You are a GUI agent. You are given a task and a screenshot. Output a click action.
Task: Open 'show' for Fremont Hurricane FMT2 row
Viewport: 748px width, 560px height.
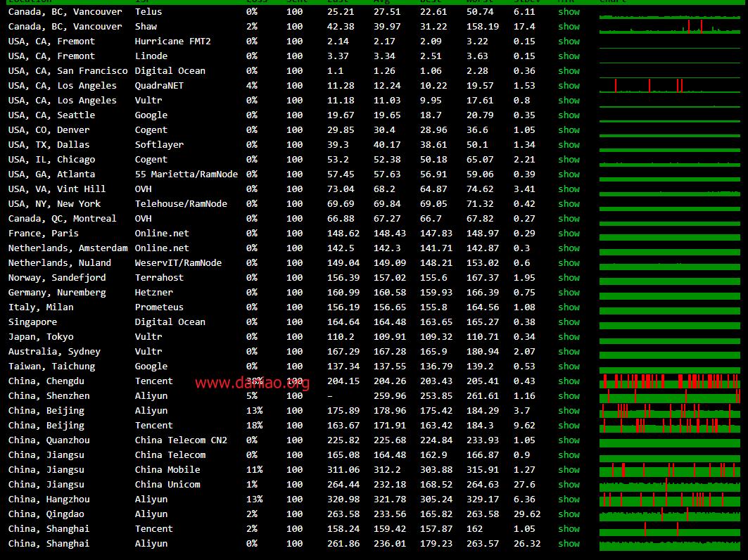[x=569, y=42]
